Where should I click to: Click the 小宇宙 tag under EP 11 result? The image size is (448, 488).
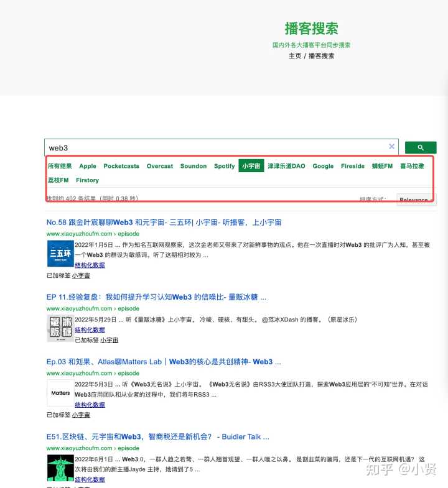109,340
